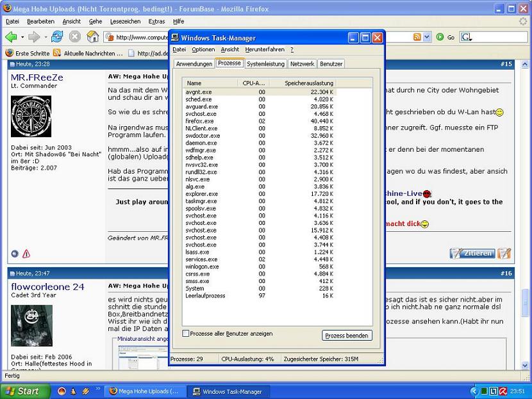Click Firefox scrollbar up arrow

click(525, 64)
